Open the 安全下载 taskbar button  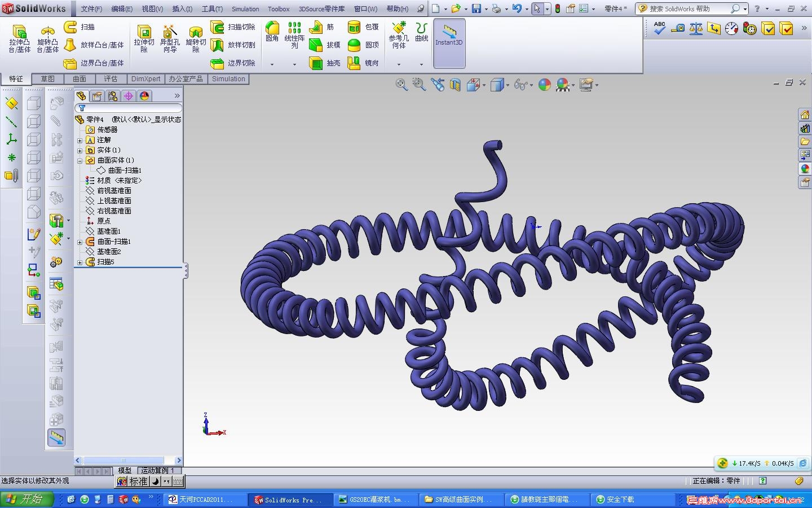pyautogui.click(x=632, y=500)
